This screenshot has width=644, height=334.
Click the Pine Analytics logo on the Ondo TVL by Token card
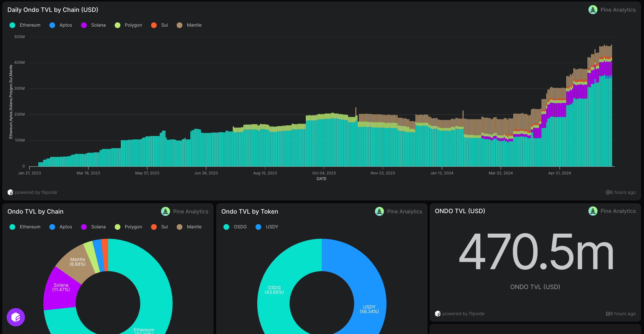[x=379, y=211]
